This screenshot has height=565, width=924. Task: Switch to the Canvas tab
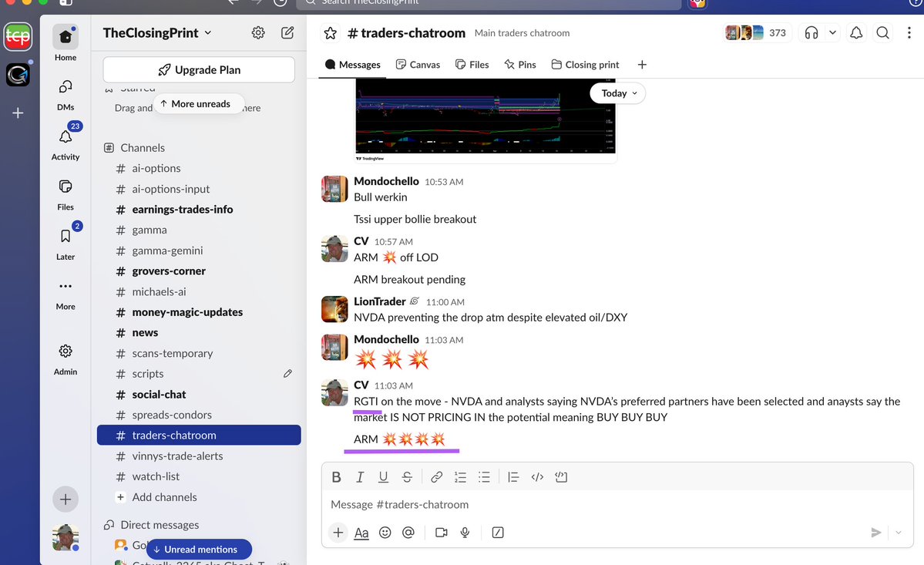point(418,65)
